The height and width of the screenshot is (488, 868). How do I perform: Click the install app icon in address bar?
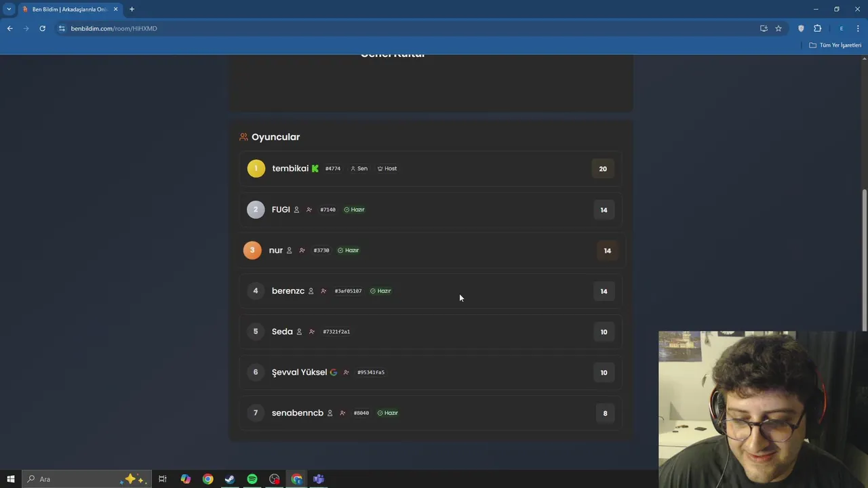pos(764,28)
